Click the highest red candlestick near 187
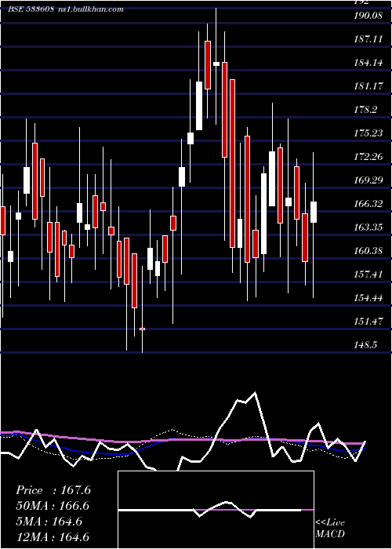392x549 pixels. 208,65
